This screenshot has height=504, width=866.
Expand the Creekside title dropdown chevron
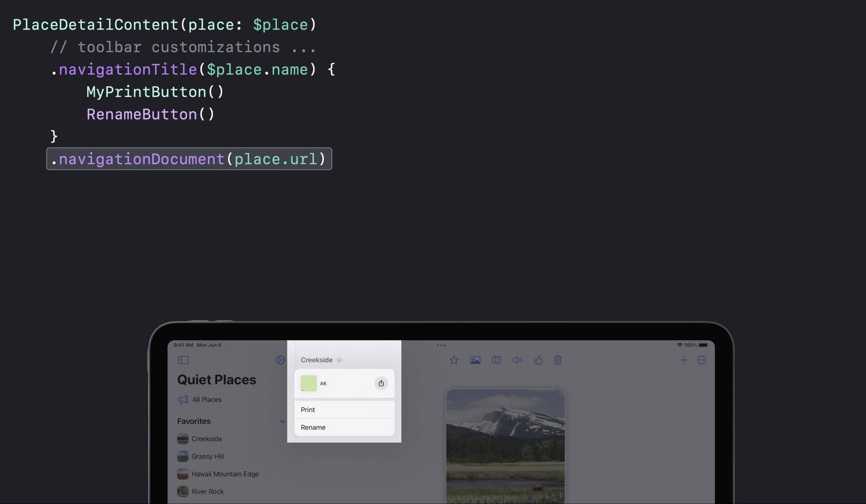coord(339,360)
